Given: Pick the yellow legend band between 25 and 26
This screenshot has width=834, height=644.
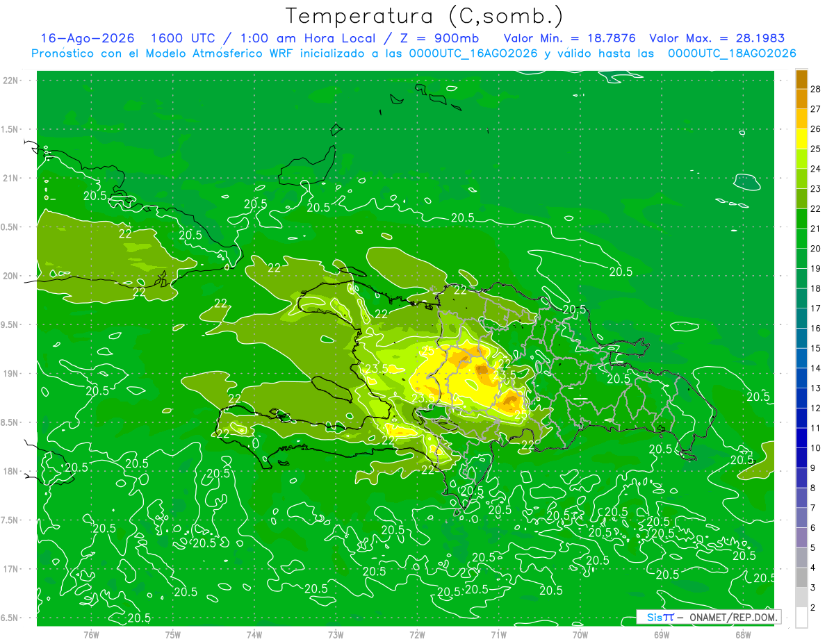Looking at the screenshot, I should [801, 138].
